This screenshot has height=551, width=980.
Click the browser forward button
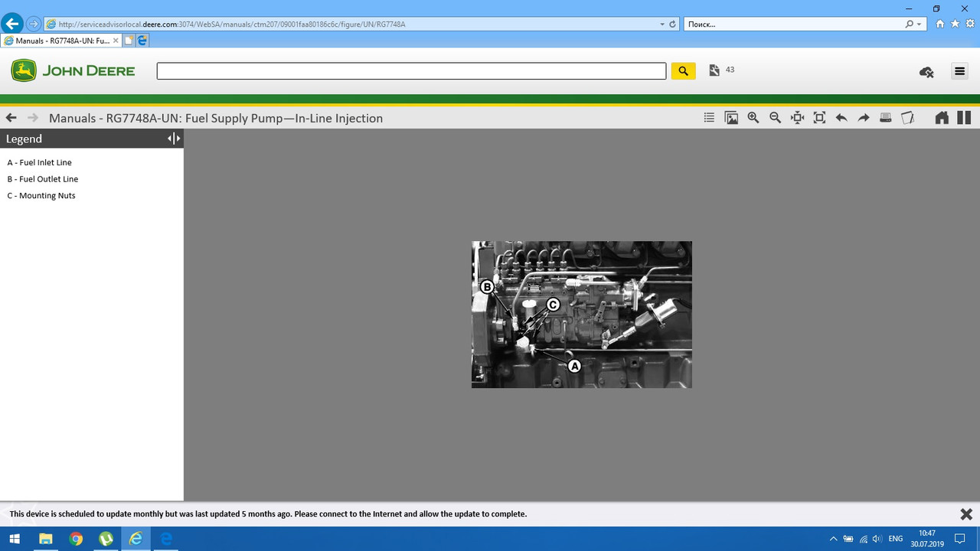[33, 24]
